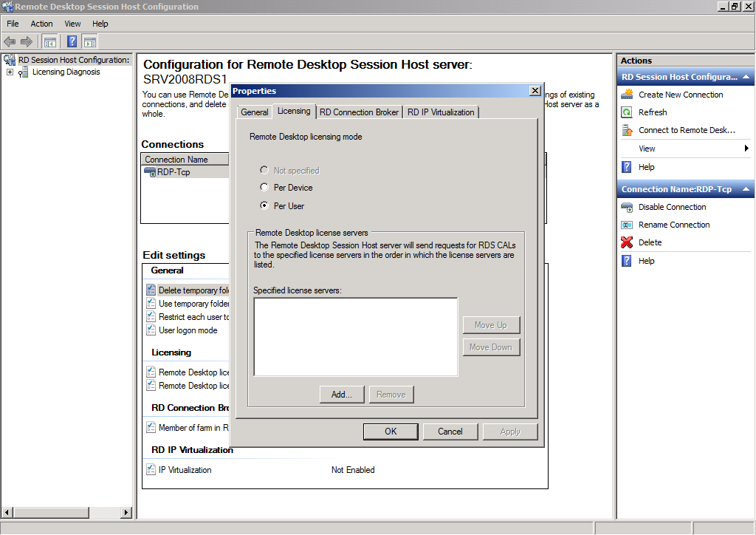Switch to the General tab
The height and width of the screenshot is (535, 756).
point(254,112)
